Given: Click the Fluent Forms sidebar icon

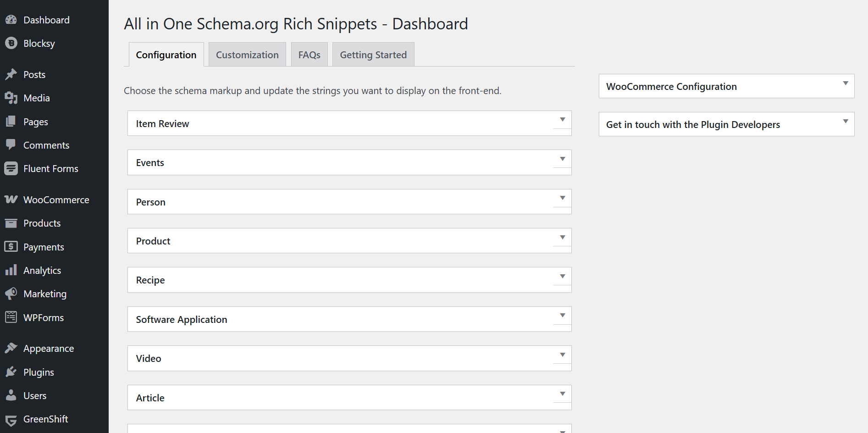Looking at the screenshot, I should pyautogui.click(x=11, y=168).
